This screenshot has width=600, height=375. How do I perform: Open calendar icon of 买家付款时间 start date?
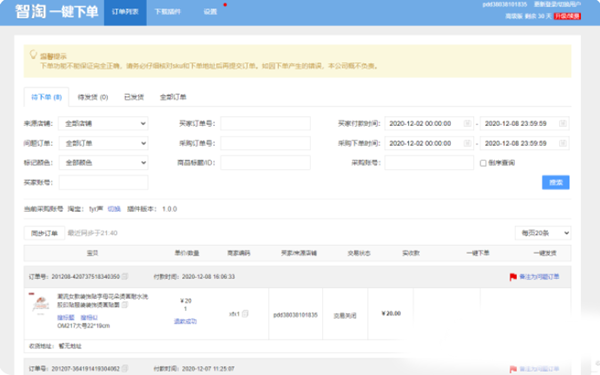tap(467, 123)
